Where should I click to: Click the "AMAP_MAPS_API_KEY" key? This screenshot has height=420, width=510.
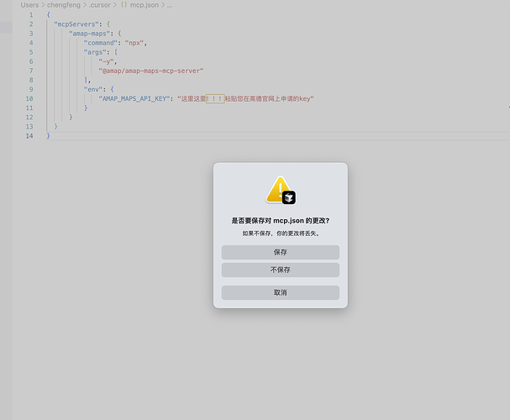click(134, 98)
